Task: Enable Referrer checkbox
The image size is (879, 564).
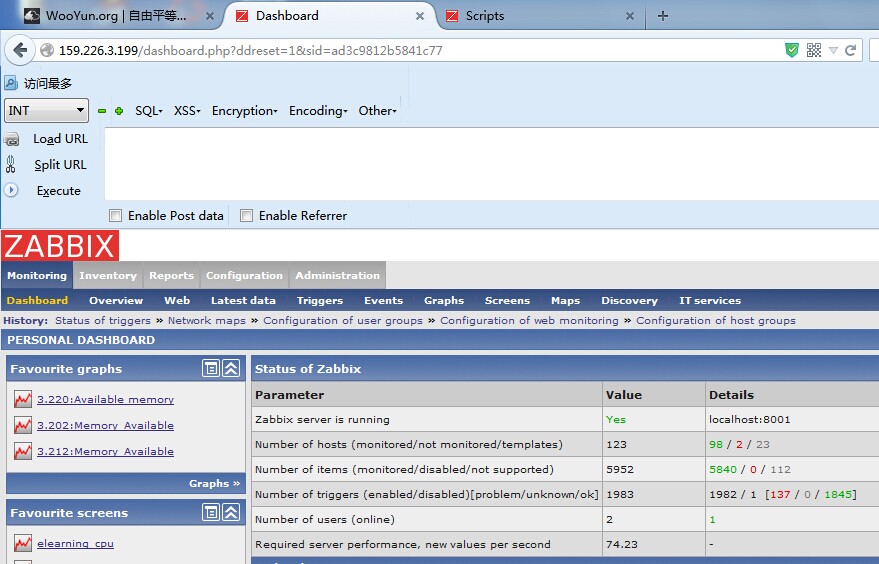Action: point(246,216)
